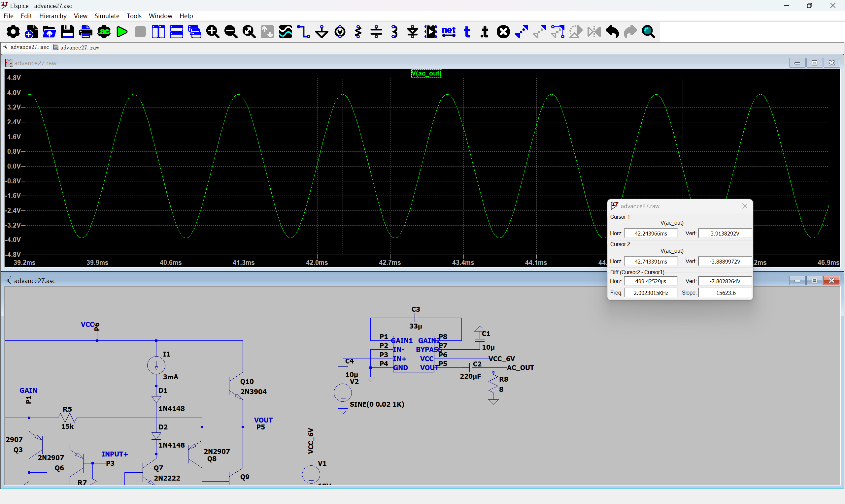Click the V(ac_out) trace label

pyautogui.click(x=426, y=73)
